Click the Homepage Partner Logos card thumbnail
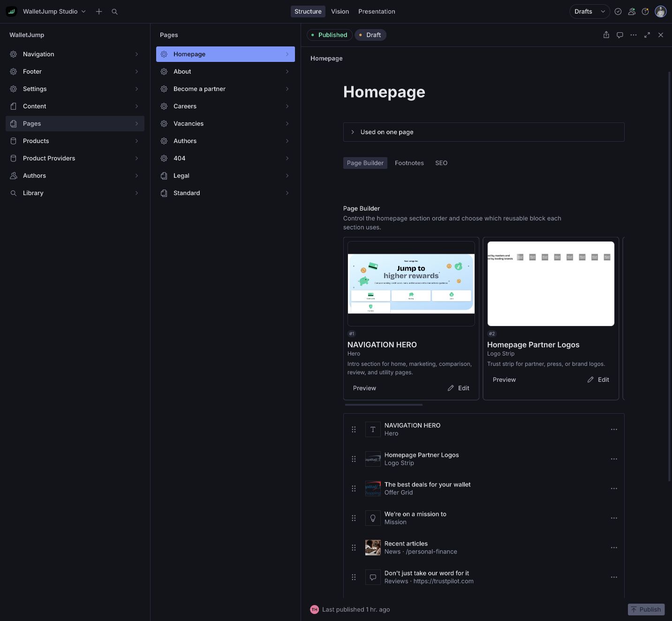Screen dimensions: 672x621 (x=551, y=284)
